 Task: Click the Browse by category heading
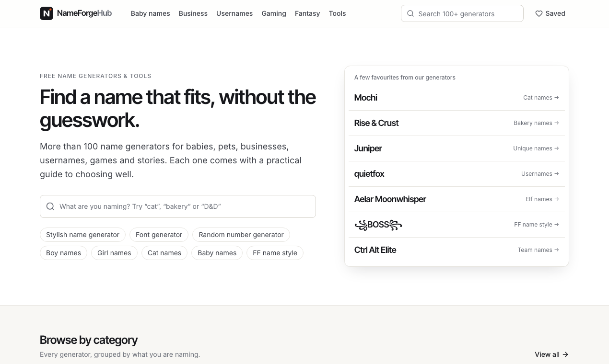pyautogui.click(x=89, y=340)
